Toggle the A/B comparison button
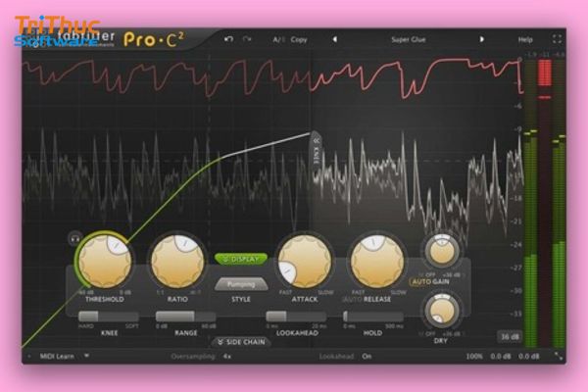Screen dimensions: 588x392 click(x=278, y=39)
